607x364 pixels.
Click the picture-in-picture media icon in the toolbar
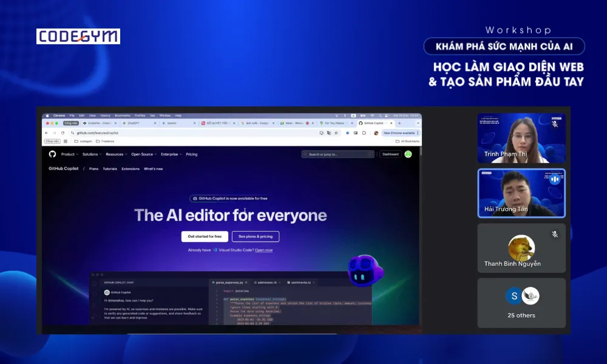click(356, 133)
